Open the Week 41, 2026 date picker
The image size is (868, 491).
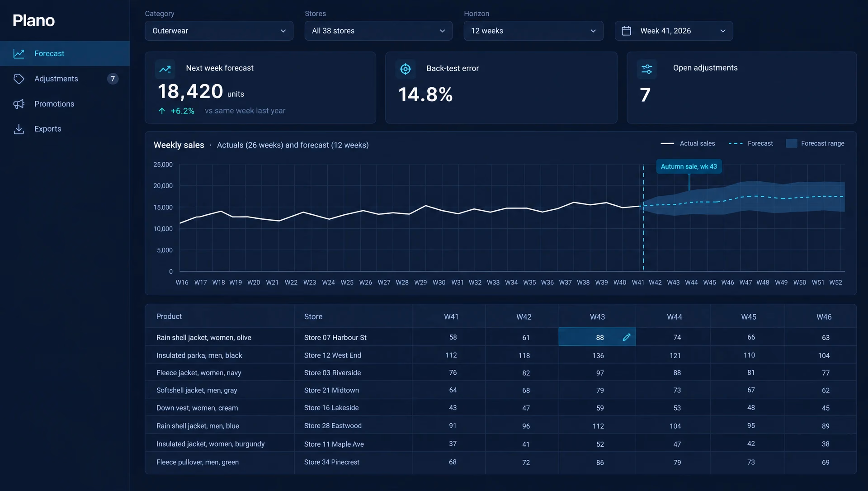pyautogui.click(x=674, y=31)
